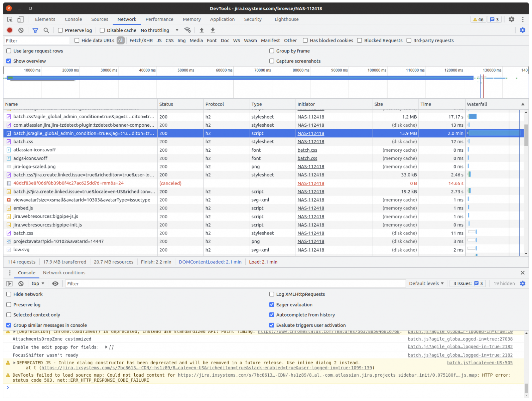This screenshot has width=532, height=401.
Task: Tick Hide data URLs checkbox
Action: (77, 40)
